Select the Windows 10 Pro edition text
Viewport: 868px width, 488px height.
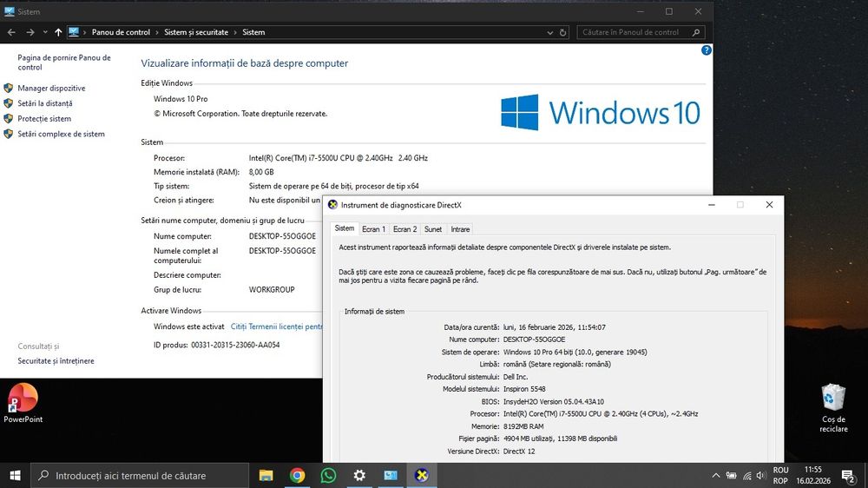coord(181,99)
